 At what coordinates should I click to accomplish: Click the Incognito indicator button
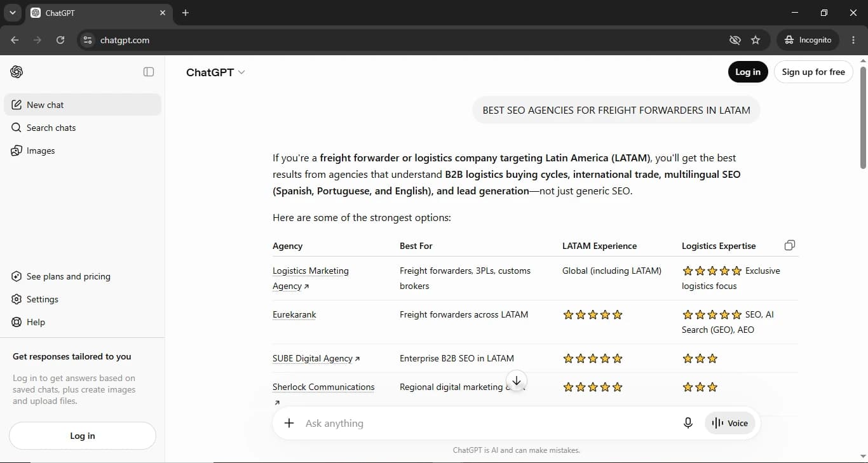pyautogui.click(x=808, y=40)
